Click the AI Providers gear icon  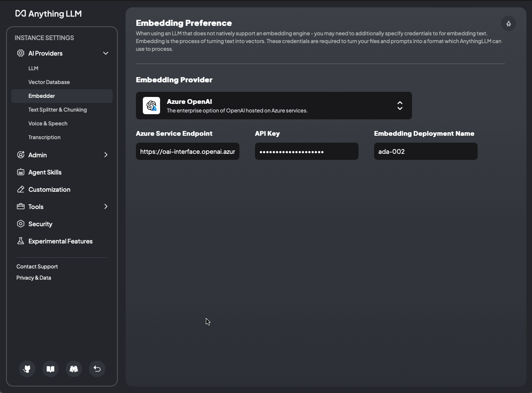pos(21,53)
